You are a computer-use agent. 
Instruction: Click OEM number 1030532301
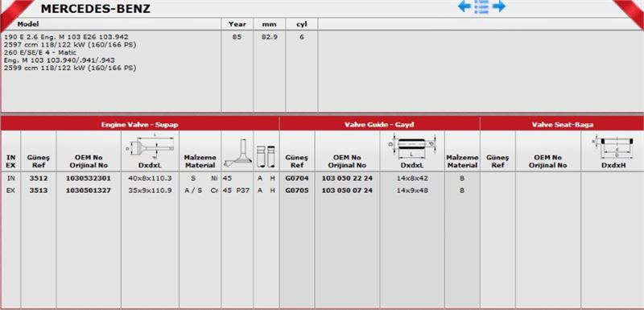(89, 179)
